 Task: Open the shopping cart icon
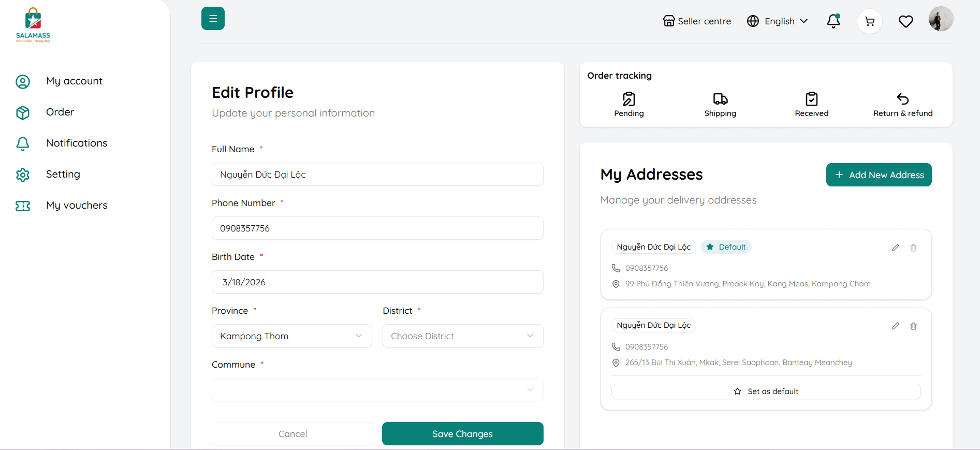869,21
